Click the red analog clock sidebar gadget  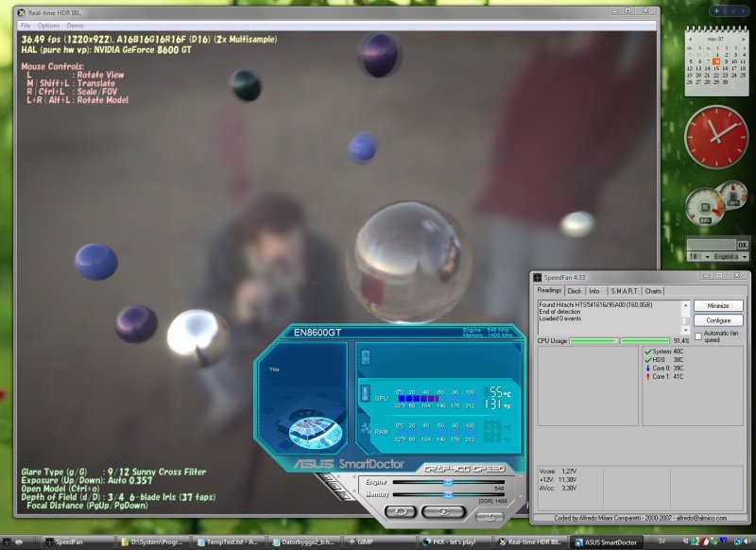716,137
